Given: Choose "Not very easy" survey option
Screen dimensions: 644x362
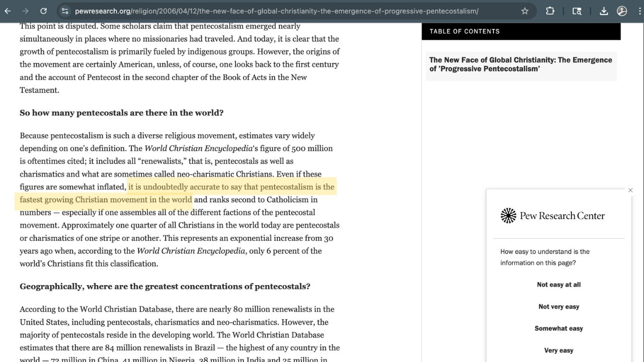Looking at the screenshot, I should pos(558,307).
